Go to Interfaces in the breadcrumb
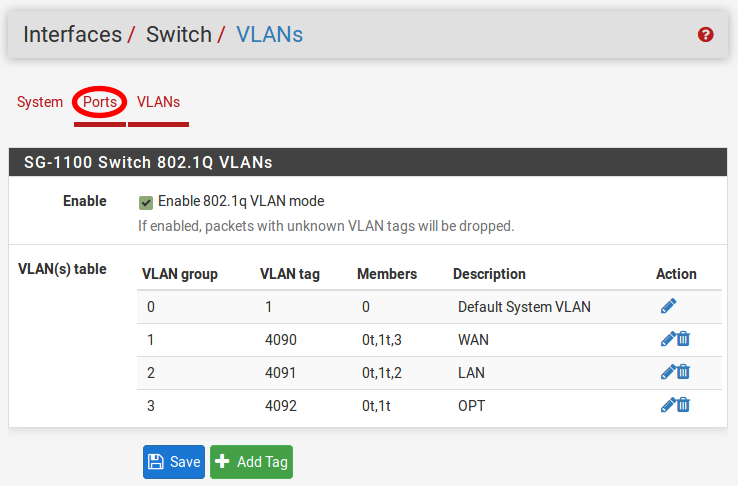Image resolution: width=738 pixels, height=486 pixels. (x=72, y=35)
